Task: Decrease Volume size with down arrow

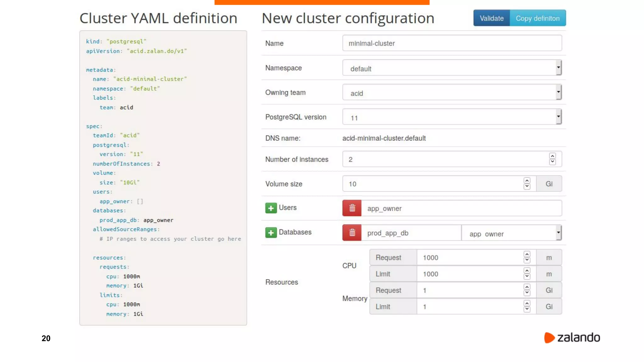Action: coord(527,187)
